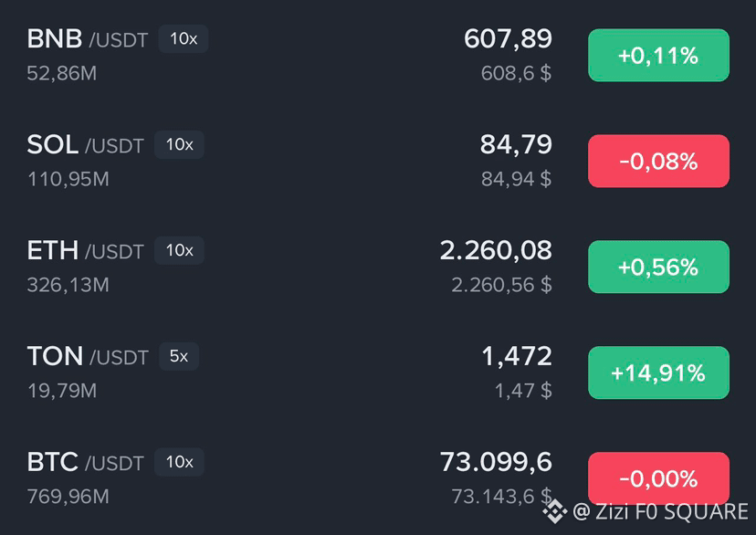Click the BNB price 607,89
The image size is (756, 535).
[508, 38]
